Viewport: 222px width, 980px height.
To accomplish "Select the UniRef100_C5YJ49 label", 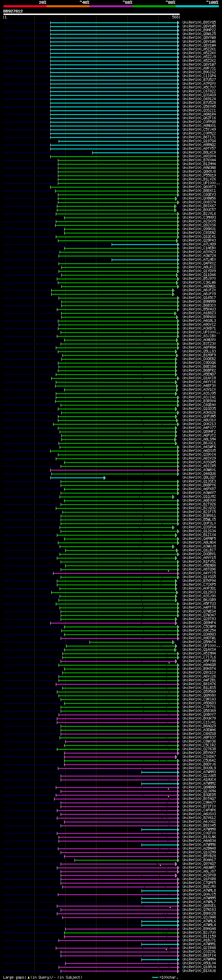I will 199,129.
